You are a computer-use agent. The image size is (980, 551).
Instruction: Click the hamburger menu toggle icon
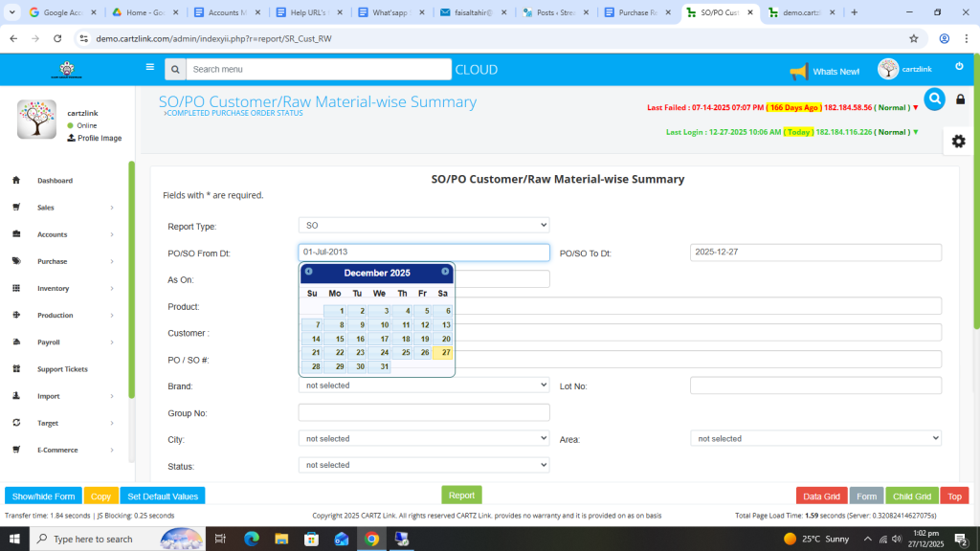pos(149,68)
